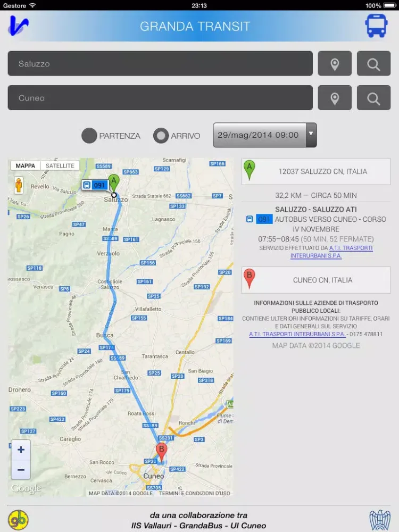This screenshot has height=532, width=399.
Task: Zoom in the map with plus button
Action: pyautogui.click(x=21, y=450)
